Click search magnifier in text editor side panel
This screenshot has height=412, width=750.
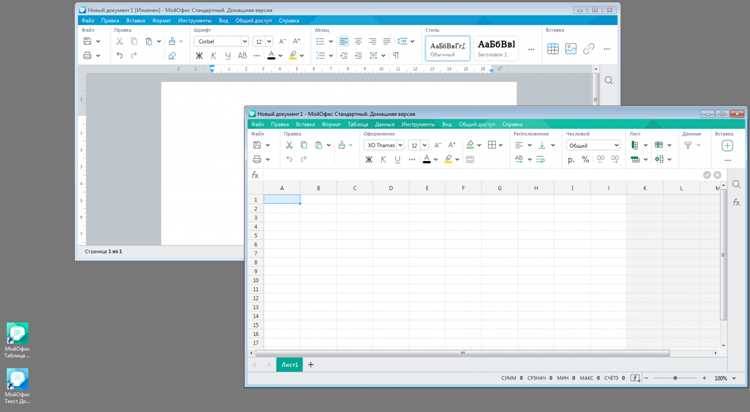click(608, 80)
